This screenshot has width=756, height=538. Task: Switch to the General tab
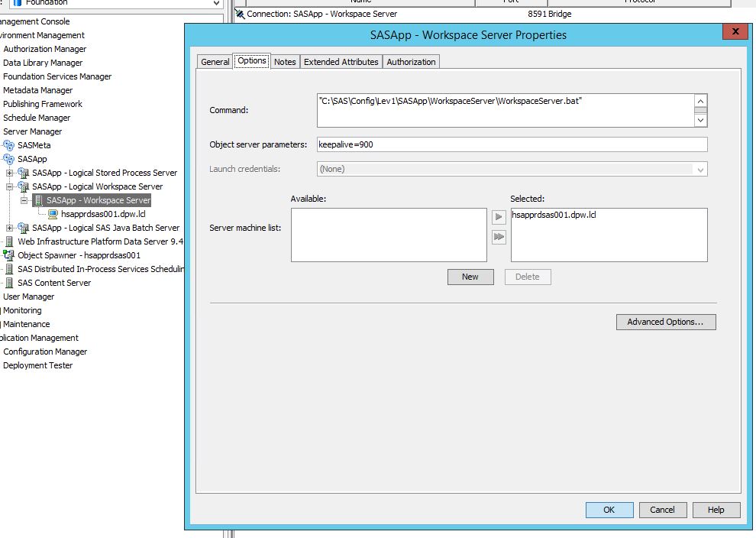click(215, 62)
